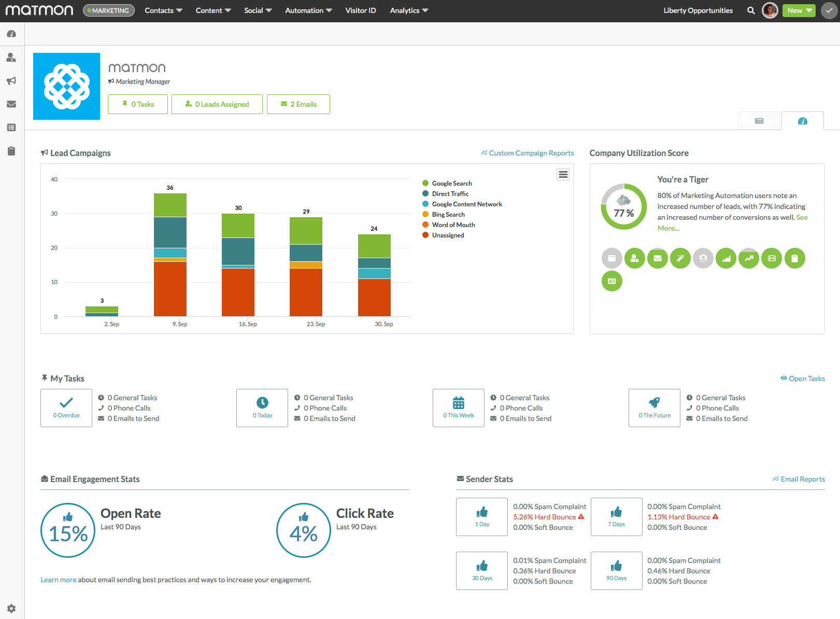Click the search magnifier icon
Image resolution: width=840 pixels, height=619 pixels.
pos(751,10)
